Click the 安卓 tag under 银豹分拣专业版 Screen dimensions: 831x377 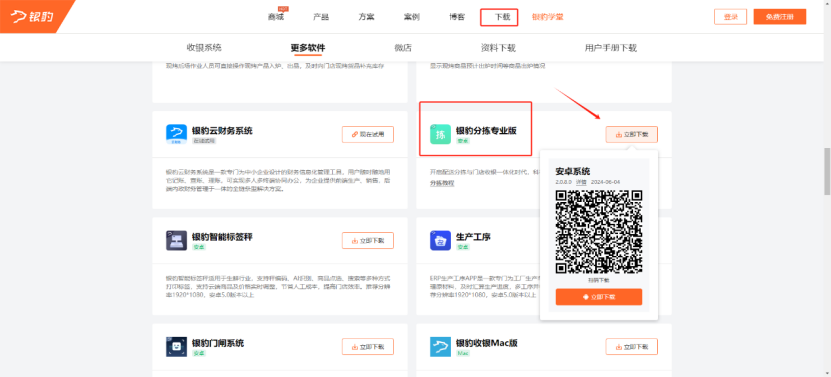463,141
